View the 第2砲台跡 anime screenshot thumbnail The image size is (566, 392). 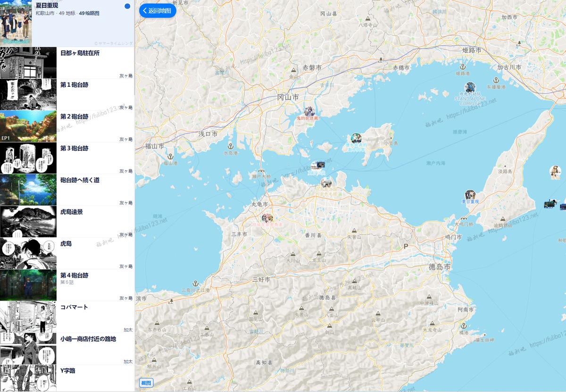[28, 126]
